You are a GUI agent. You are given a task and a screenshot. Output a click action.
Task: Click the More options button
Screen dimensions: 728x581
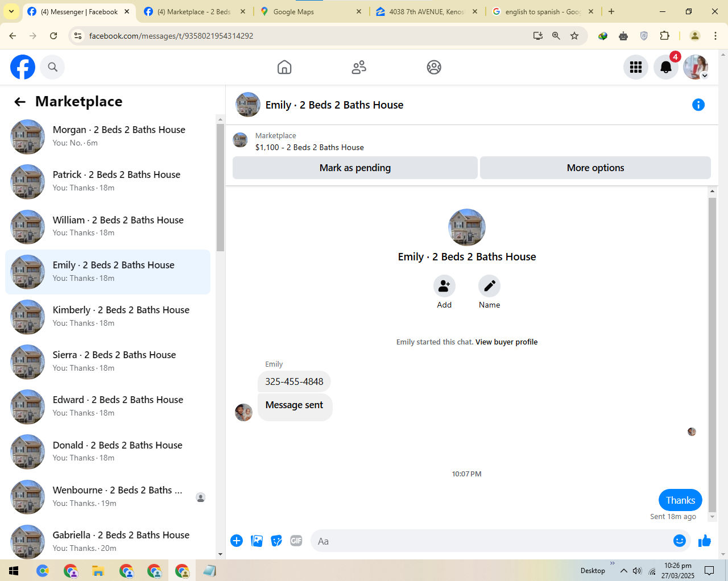595,168
